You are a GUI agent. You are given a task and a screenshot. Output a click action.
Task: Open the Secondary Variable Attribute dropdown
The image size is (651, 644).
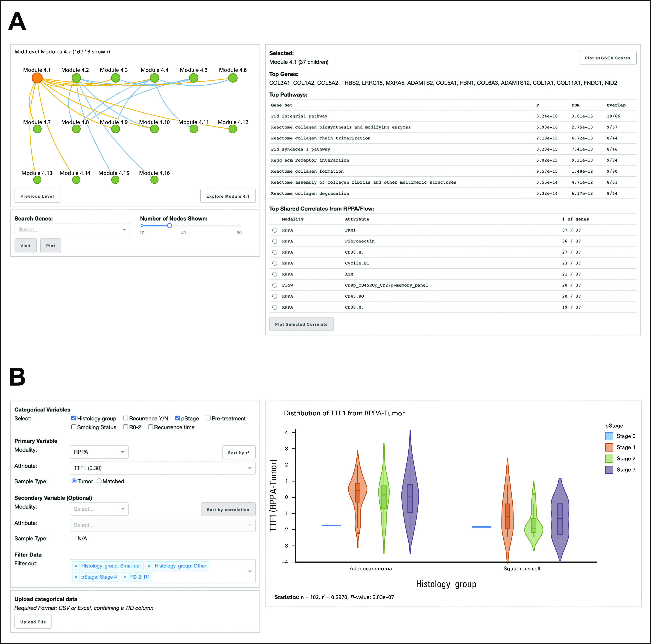pos(162,525)
